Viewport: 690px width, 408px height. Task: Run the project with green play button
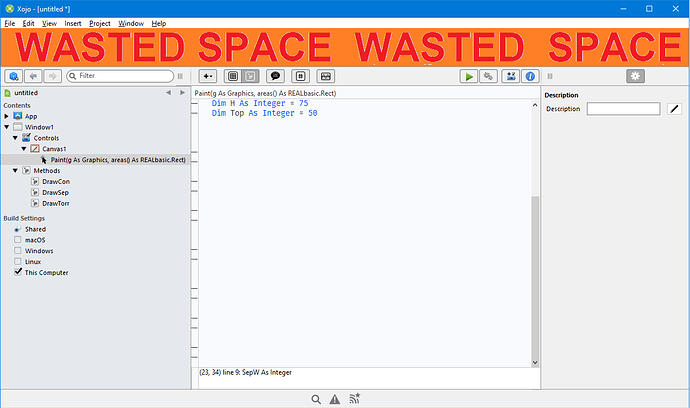pyautogui.click(x=469, y=76)
